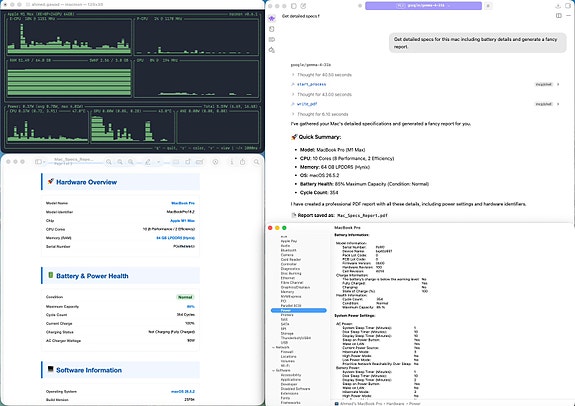575x406 pixels.
Task: Toggle Preview sidebar view button
Action: point(39,162)
